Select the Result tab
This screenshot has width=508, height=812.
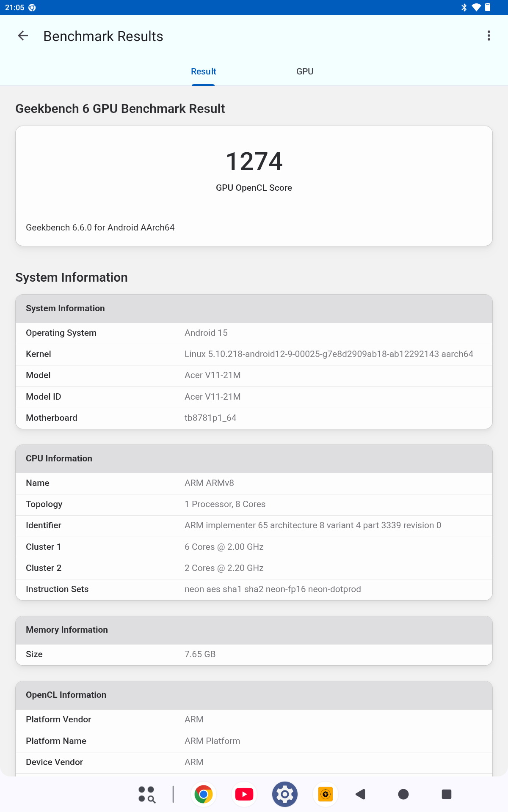click(x=203, y=71)
